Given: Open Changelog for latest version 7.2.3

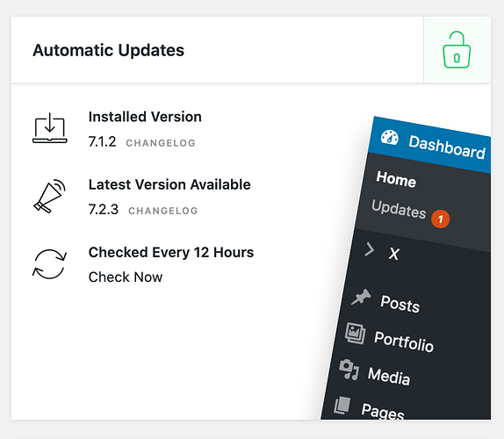Looking at the screenshot, I should point(163,211).
